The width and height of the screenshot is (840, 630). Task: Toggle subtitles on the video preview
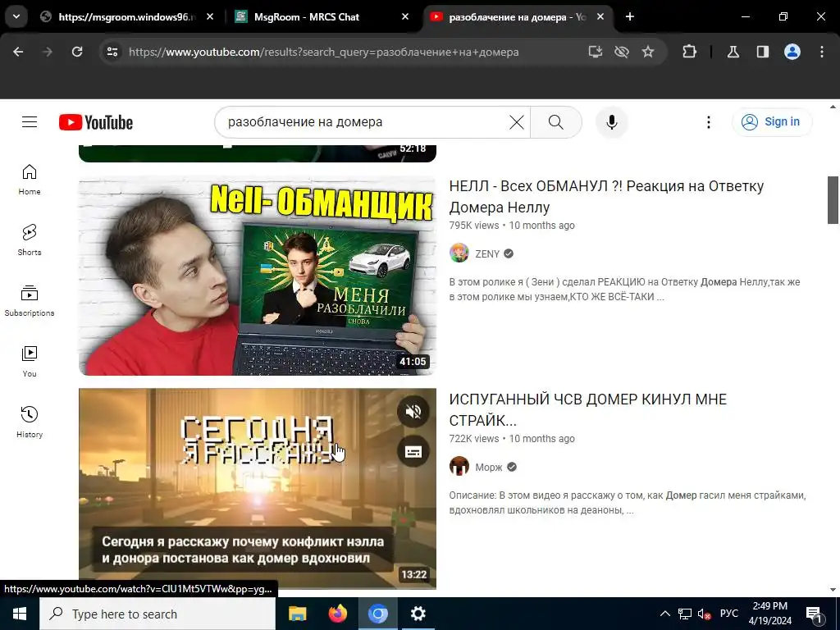[413, 452]
